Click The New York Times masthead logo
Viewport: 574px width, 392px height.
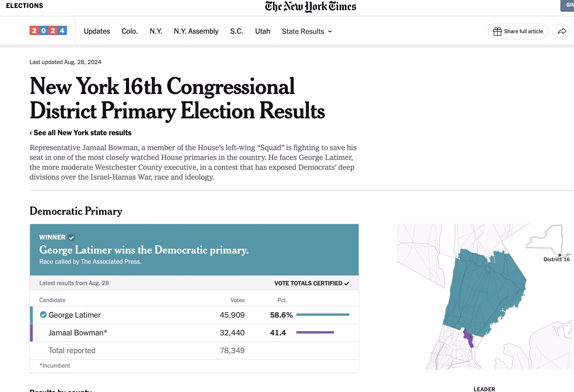[310, 7]
